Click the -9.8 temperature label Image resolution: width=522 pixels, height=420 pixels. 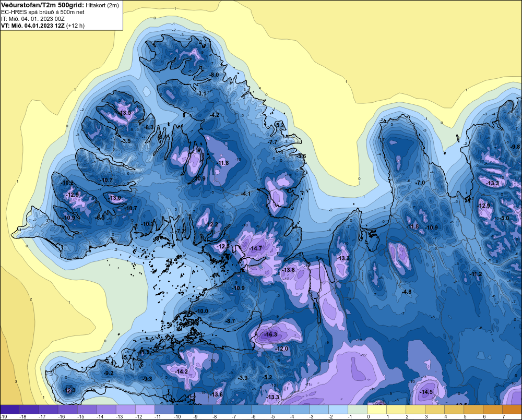[515, 147]
